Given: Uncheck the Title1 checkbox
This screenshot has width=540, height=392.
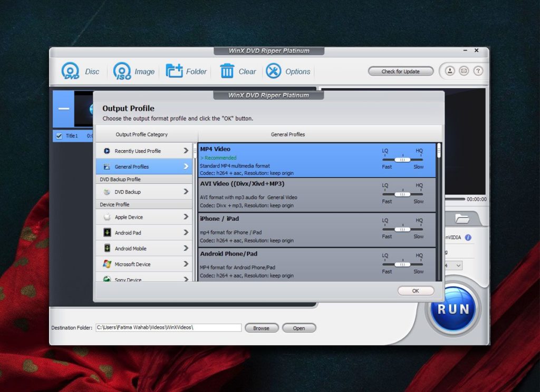Looking at the screenshot, I should coord(58,135).
